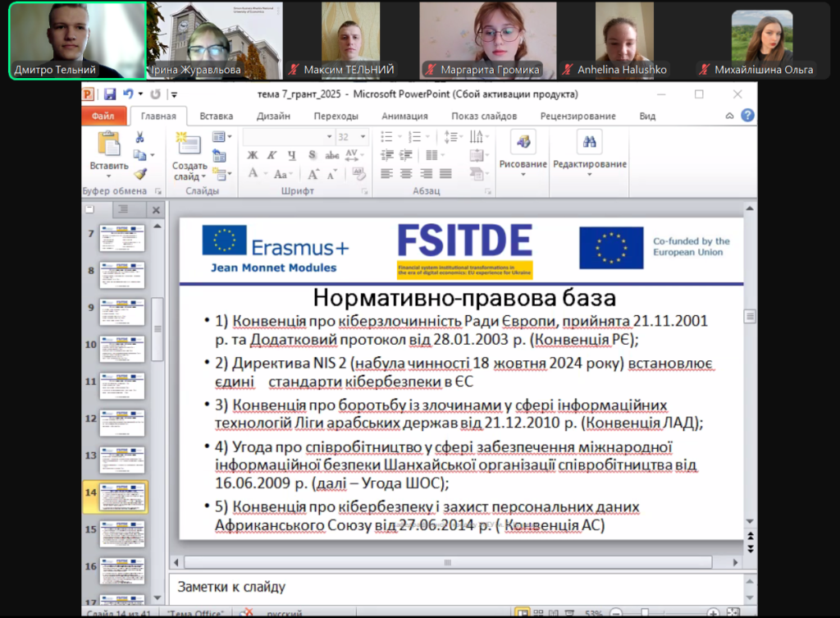
Task: Expand the Абзац paragraph dialog launcher
Action: pyautogui.click(x=488, y=190)
